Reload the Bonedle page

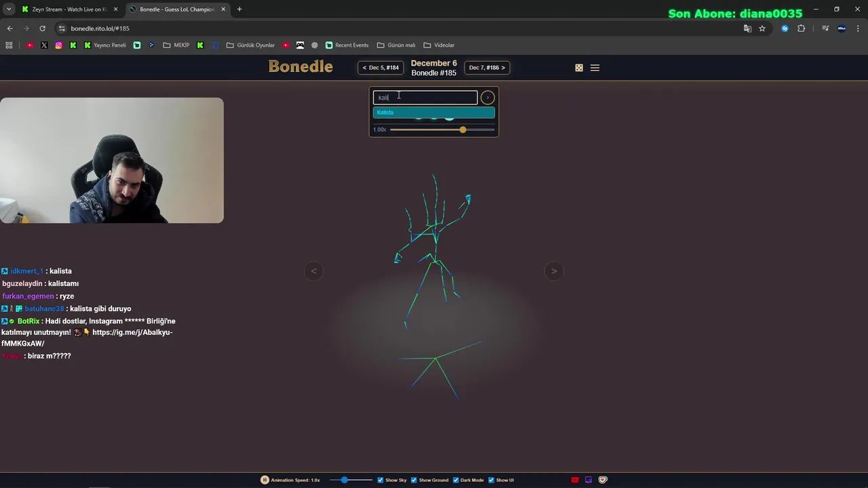42,28
